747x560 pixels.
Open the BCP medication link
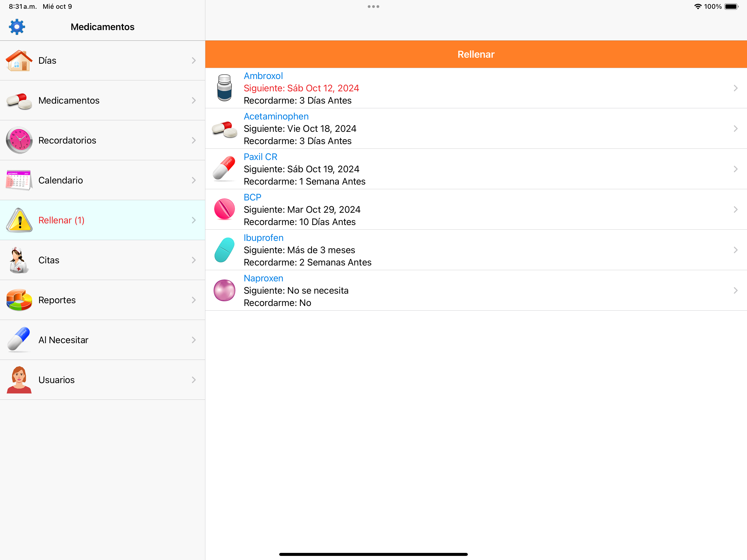252,197
